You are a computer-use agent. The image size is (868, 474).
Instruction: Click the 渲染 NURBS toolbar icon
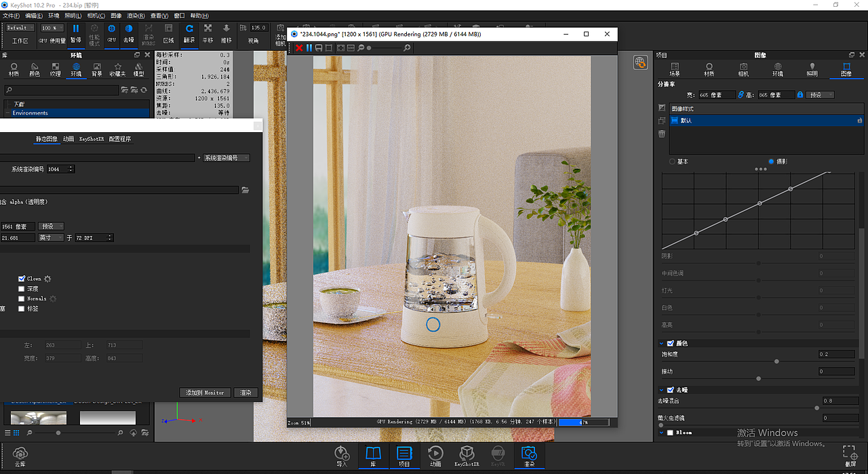coord(149,33)
